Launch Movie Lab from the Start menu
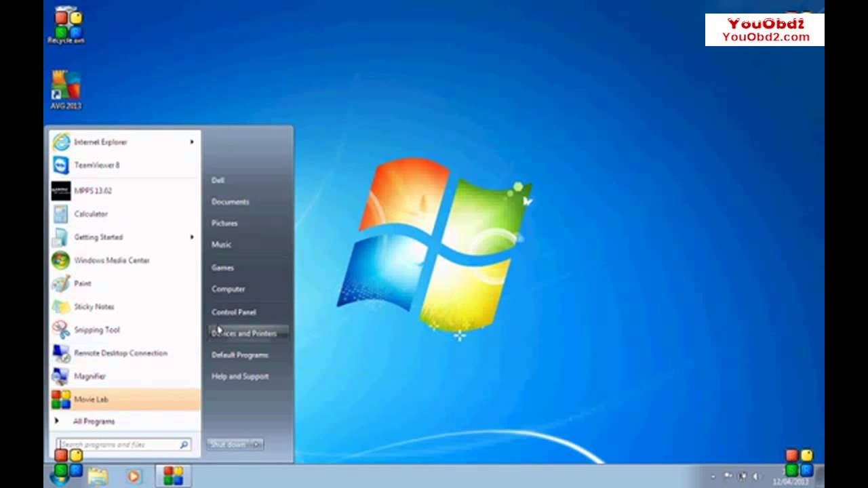Viewport: 868px width, 488px height. click(x=125, y=399)
